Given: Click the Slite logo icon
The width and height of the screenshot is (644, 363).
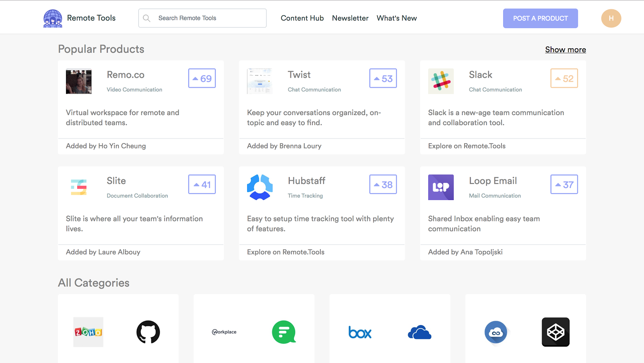Looking at the screenshot, I should pos(78,187).
